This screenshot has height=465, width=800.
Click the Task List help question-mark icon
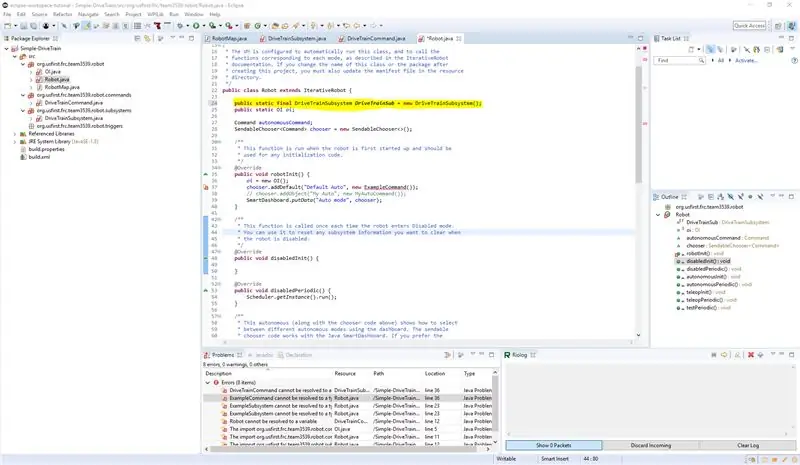pyautogui.click(x=794, y=60)
